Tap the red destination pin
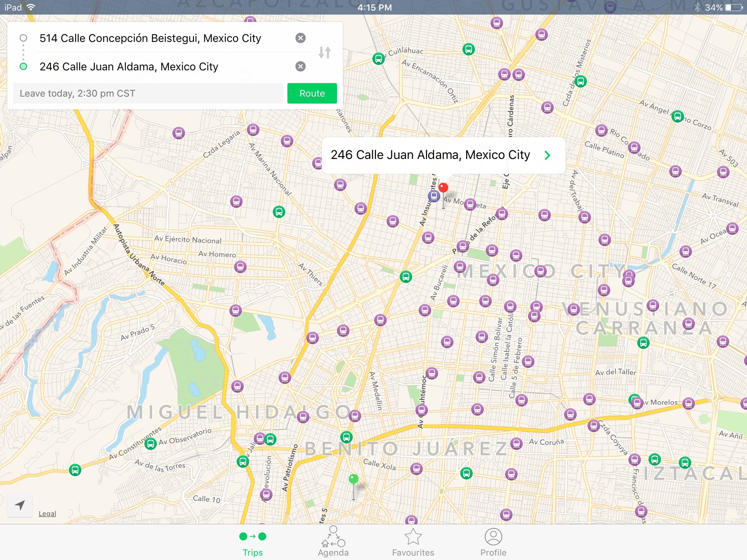This screenshot has height=560, width=747. (443, 188)
